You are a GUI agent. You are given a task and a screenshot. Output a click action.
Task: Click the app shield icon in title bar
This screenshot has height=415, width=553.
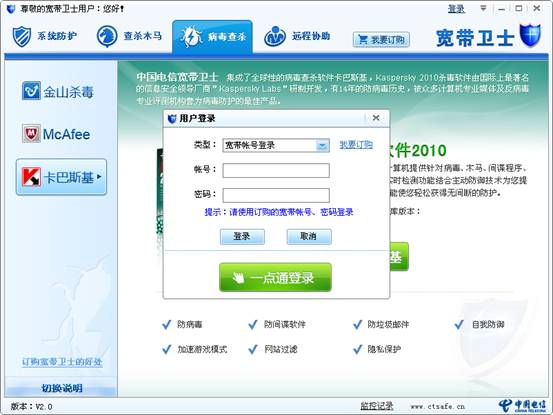pos(11,9)
